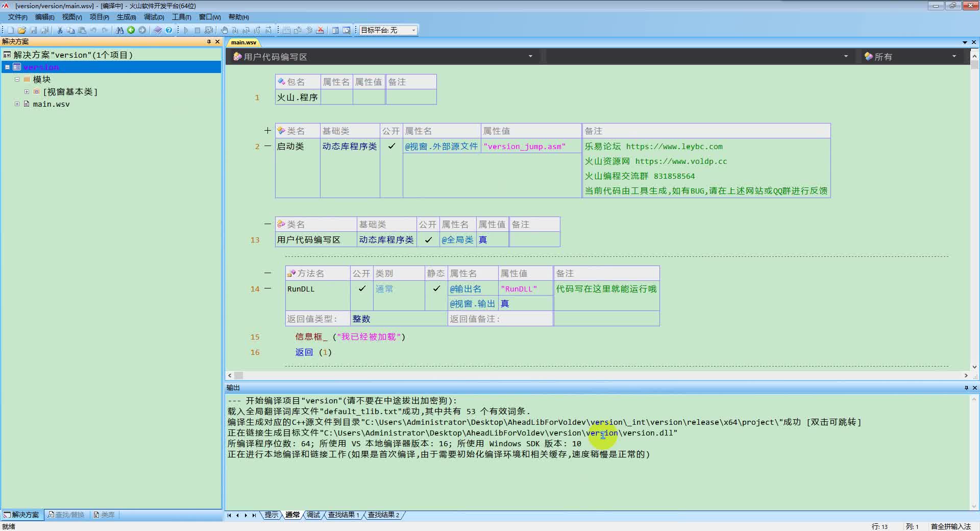Click the Open folder toolbar icon
This screenshot has height=531, width=980.
22,30
